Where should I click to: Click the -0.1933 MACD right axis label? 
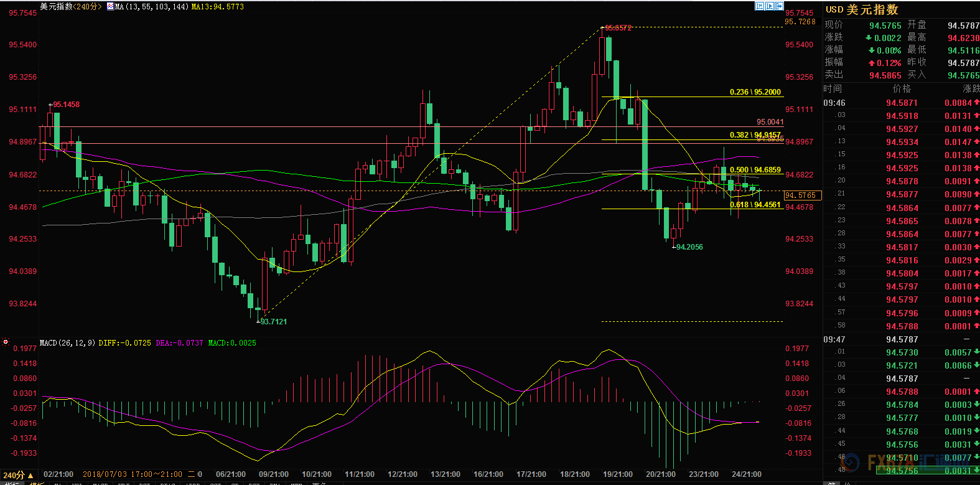point(798,453)
